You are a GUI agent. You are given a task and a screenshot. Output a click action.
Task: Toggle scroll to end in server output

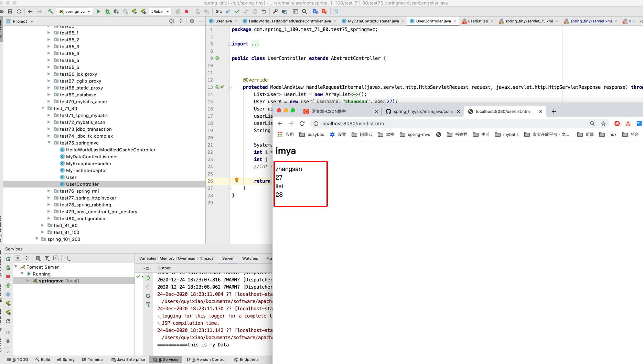pos(148,305)
